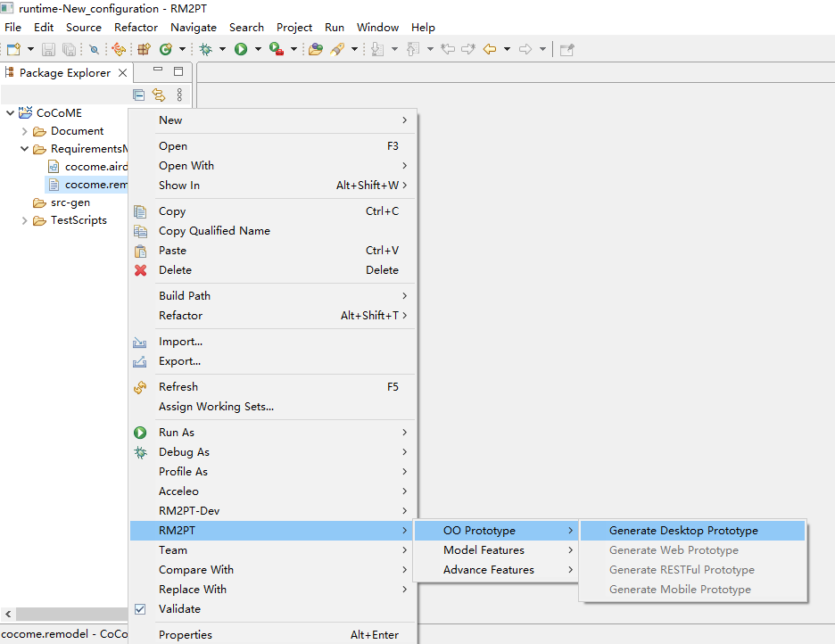Viewport: 835px width, 644px height.
Task: Select Generate Desktop Prototype
Action: click(683, 531)
